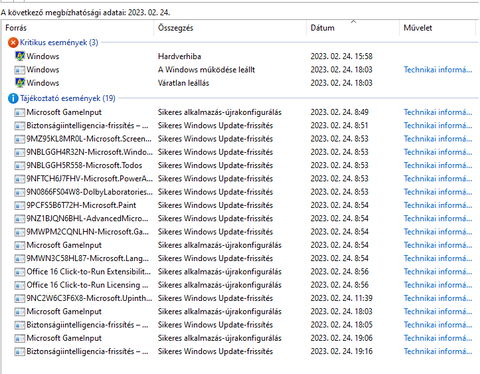480x374 pixels.
Task: Open technical info for Office 16 Extensibility
Action: click(438, 272)
